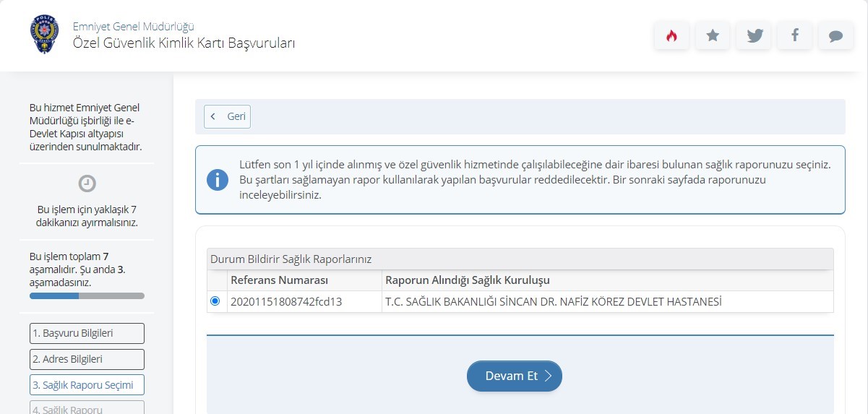The image size is (868, 414).
Task: Open step 4. Sağlık Raporu
Action: coord(87,408)
